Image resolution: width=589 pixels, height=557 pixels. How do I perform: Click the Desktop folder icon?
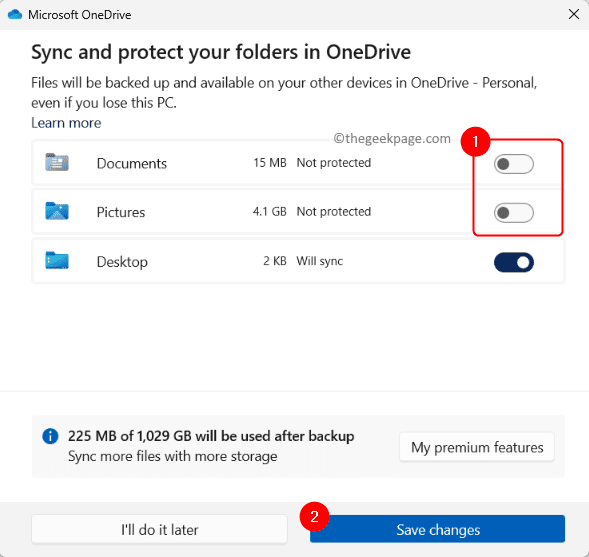click(57, 260)
